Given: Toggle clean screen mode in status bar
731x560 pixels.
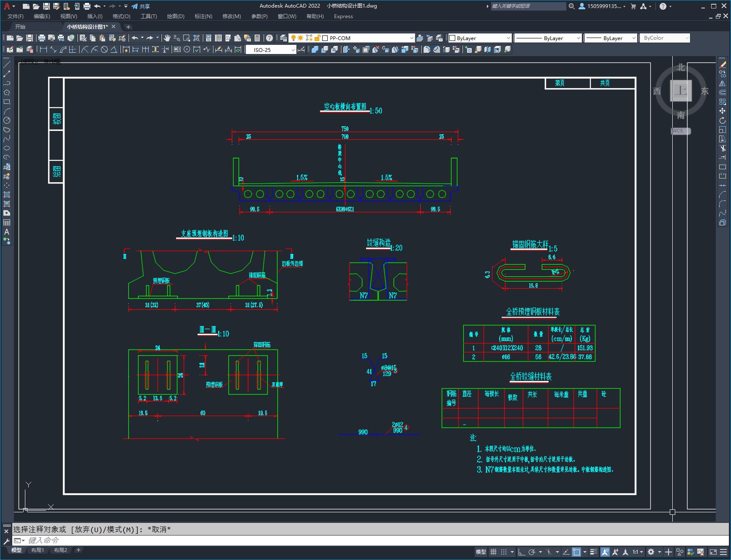Looking at the screenshot, I should tap(713, 552).
